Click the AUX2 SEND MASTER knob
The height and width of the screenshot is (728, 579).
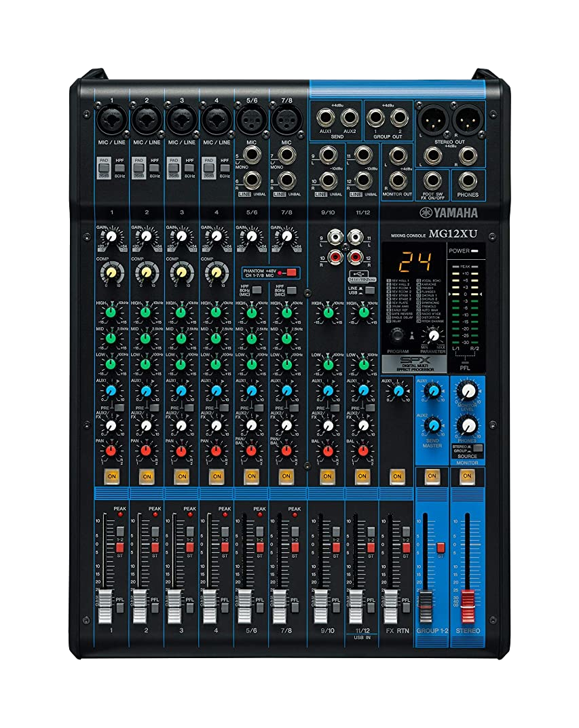pyautogui.click(x=433, y=425)
